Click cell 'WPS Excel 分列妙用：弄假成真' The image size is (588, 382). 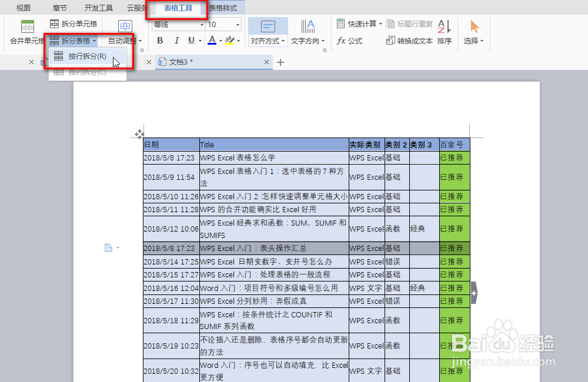(x=274, y=301)
